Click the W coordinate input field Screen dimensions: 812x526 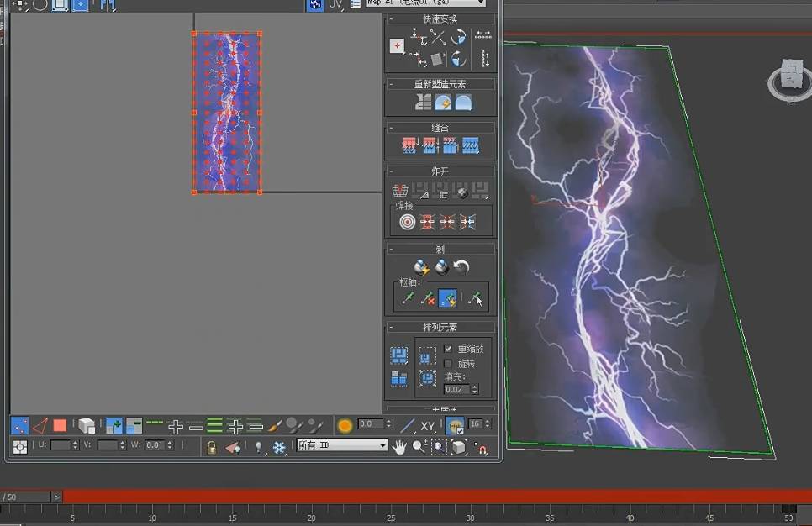pyautogui.click(x=153, y=445)
